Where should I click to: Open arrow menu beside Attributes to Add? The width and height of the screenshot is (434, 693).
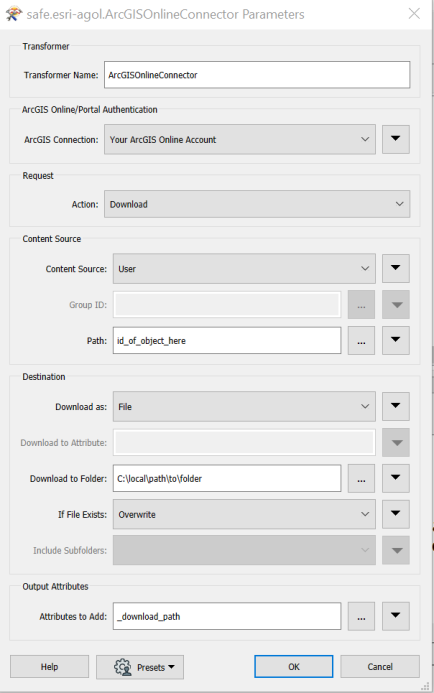[x=396, y=616]
